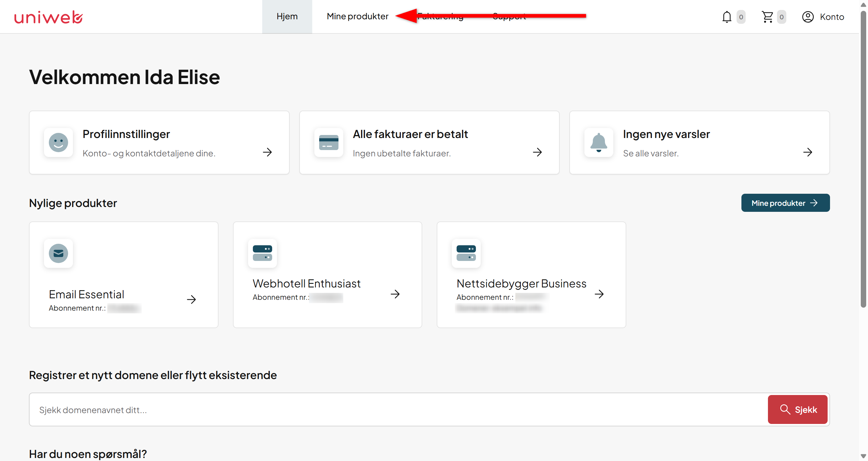Click the cart count badge
Screen dimensions: 868x461
pyautogui.click(x=782, y=17)
